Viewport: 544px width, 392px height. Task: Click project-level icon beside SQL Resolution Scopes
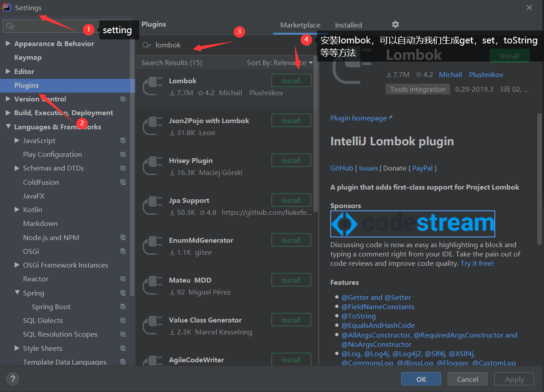coord(123,334)
